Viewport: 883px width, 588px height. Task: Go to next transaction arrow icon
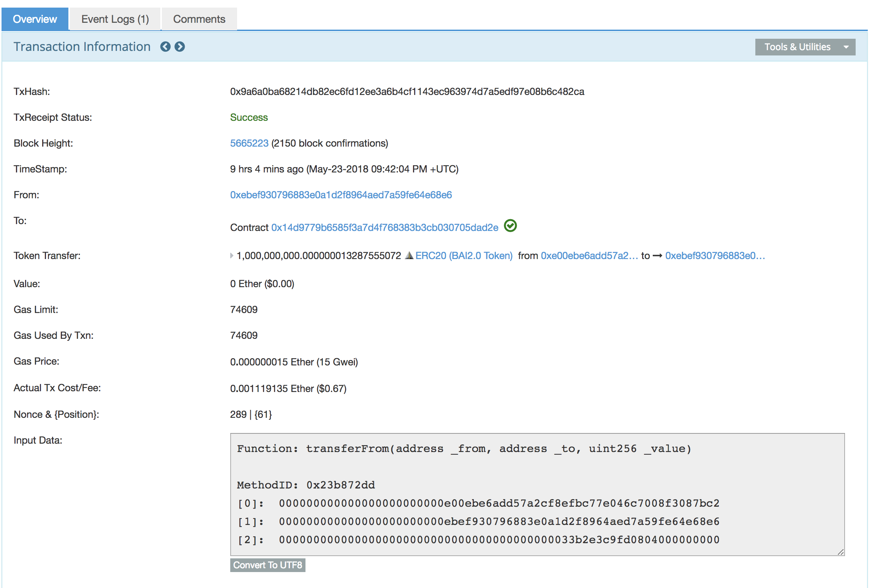[180, 47]
